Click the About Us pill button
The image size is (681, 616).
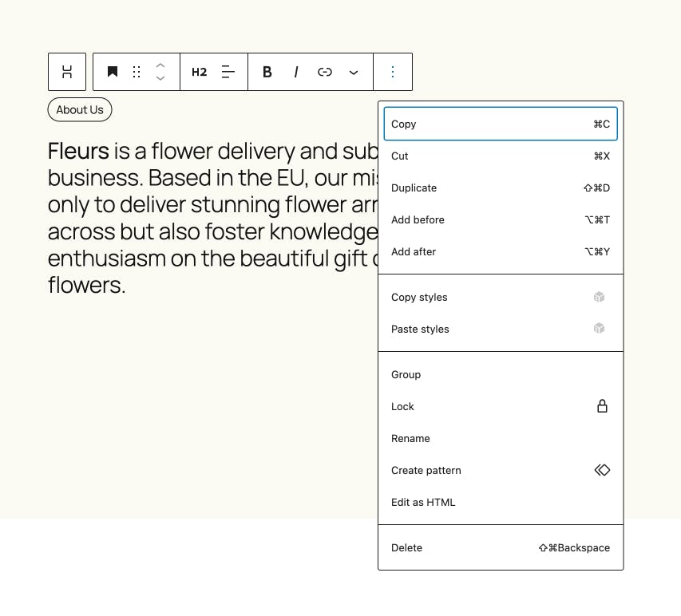80,110
